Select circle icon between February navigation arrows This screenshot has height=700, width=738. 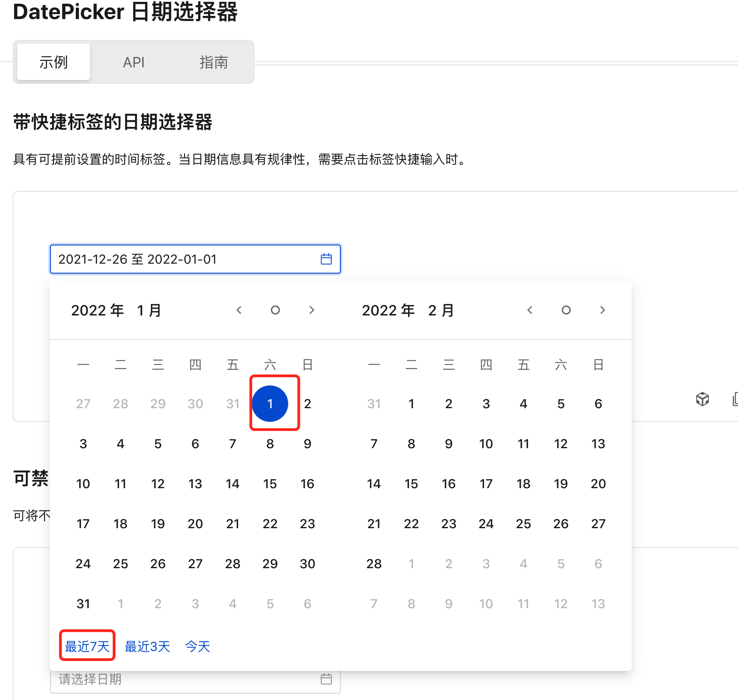[566, 310]
